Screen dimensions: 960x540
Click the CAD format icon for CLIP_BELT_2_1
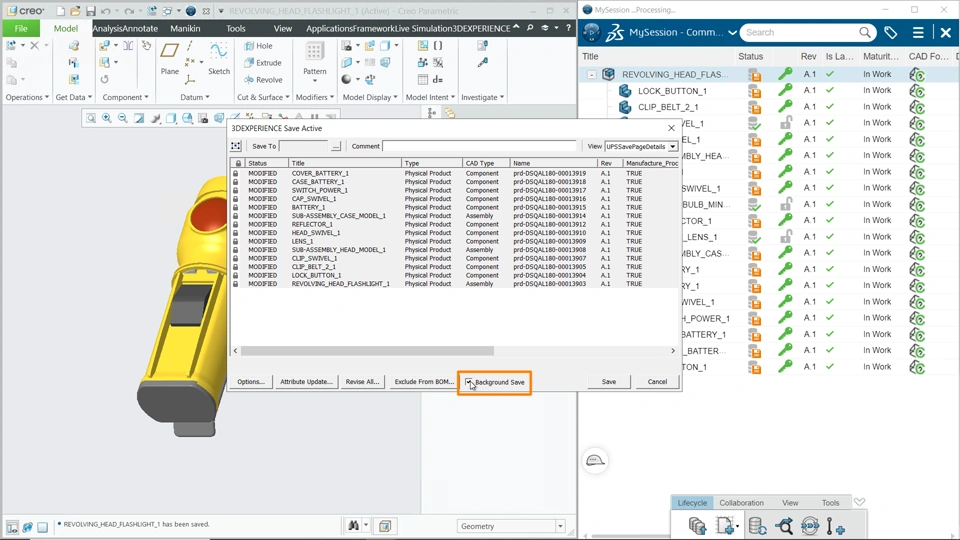point(917,107)
